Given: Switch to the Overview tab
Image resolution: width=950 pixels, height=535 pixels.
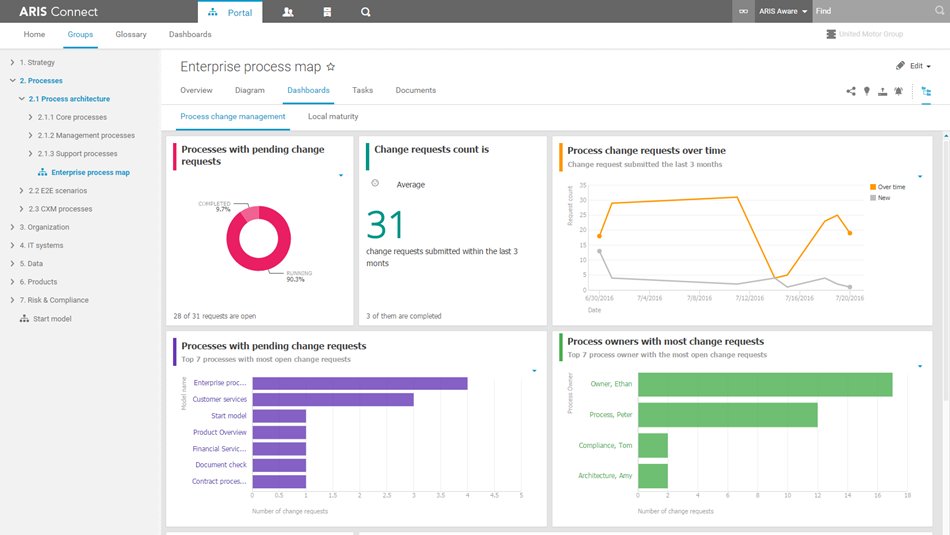Looking at the screenshot, I should coord(196,90).
